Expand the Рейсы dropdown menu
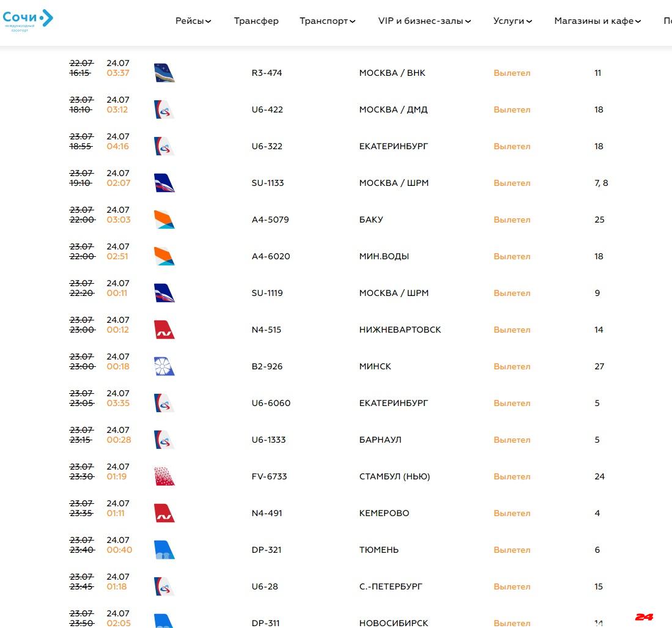 pyautogui.click(x=193, y=21)
